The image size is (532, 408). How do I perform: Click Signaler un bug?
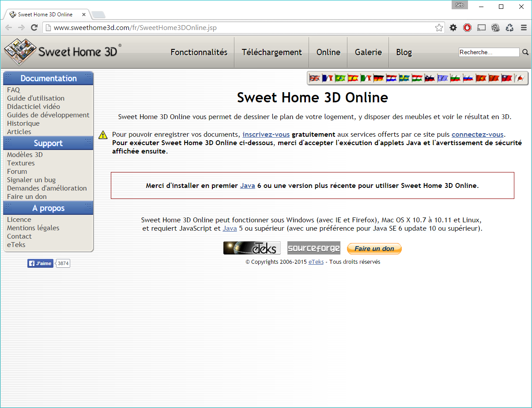pos(31,180)
